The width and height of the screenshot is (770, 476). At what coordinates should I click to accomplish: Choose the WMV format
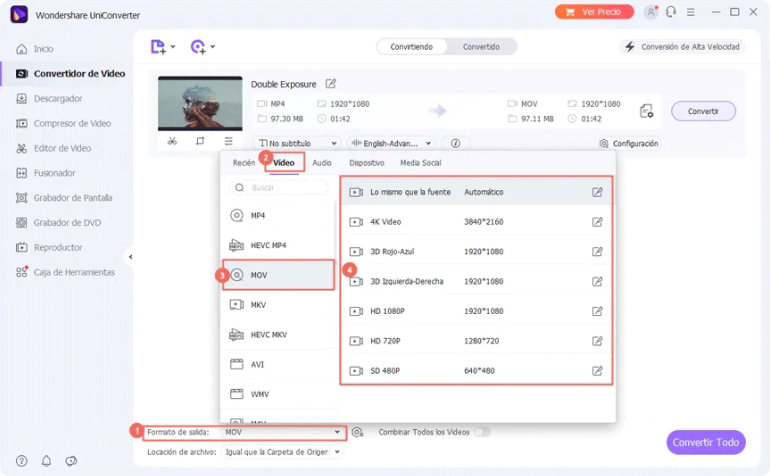[278, 394]
